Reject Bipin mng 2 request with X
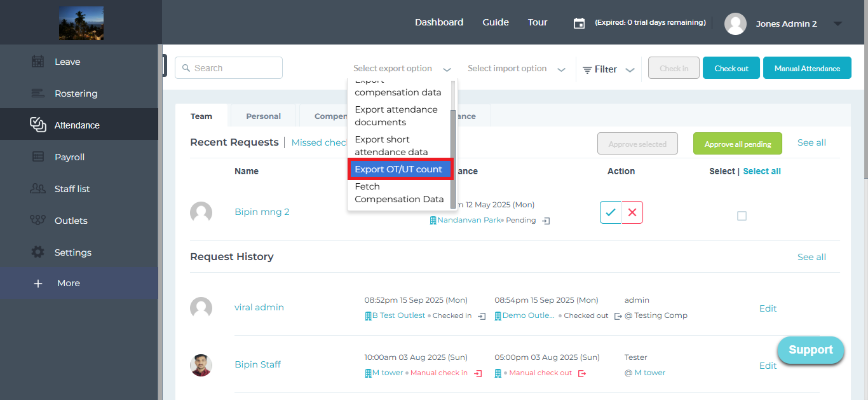868x400 pixels. 632,212
